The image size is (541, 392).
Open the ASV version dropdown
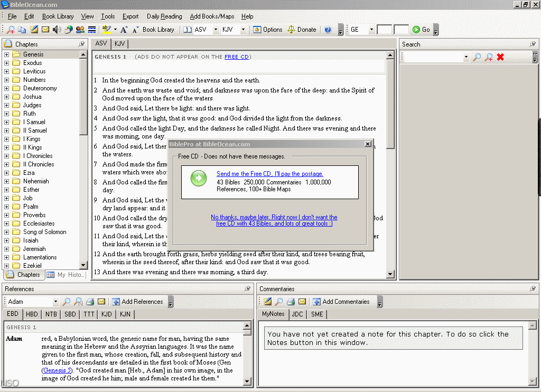pyautogui.click(x=216, y=30)
